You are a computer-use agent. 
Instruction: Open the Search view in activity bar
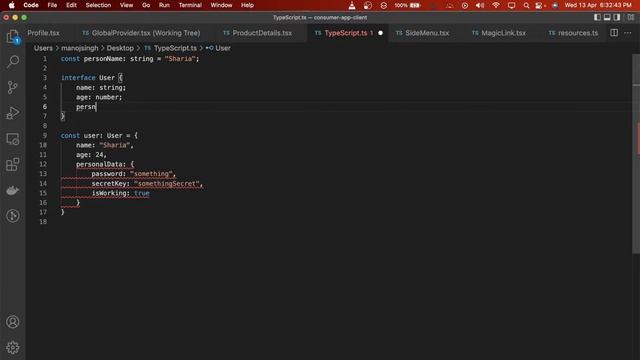coord(13,62)
